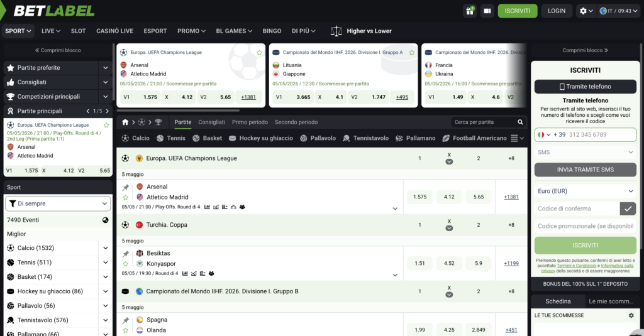Open language and time selector IT / 09:43
This screenshot has width=644, height=336.
pos(619,11)
